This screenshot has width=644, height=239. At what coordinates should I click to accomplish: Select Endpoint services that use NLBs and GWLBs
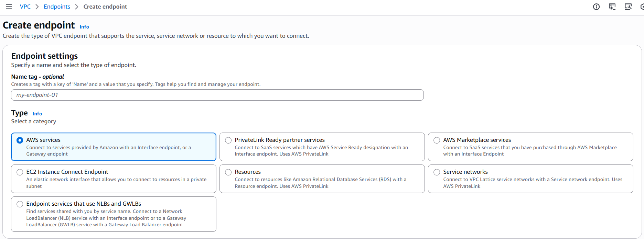20,204
